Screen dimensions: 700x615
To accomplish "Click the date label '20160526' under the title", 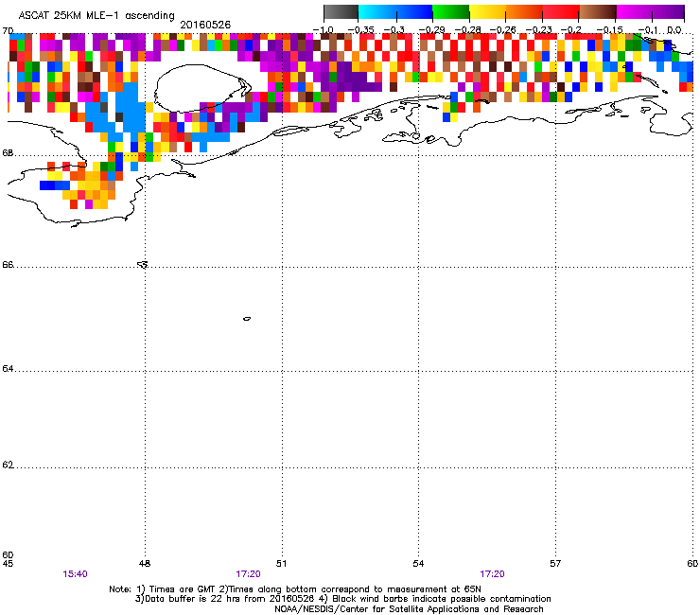I will pos(205,25).
